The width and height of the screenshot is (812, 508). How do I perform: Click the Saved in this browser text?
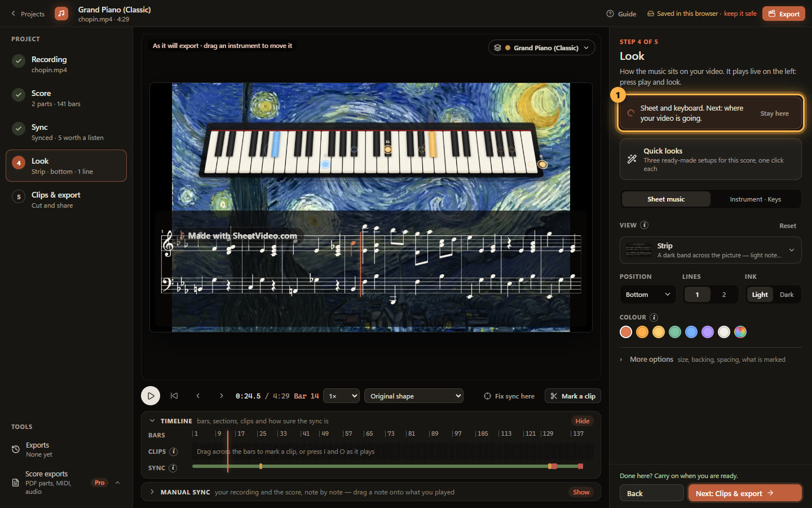tap(687, 14)
